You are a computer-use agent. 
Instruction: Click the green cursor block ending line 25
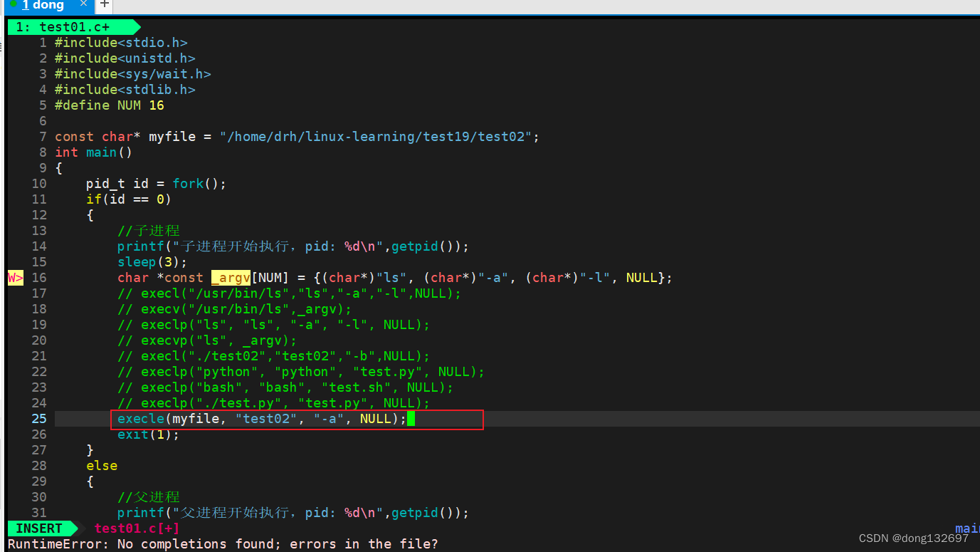coord(411,419)
